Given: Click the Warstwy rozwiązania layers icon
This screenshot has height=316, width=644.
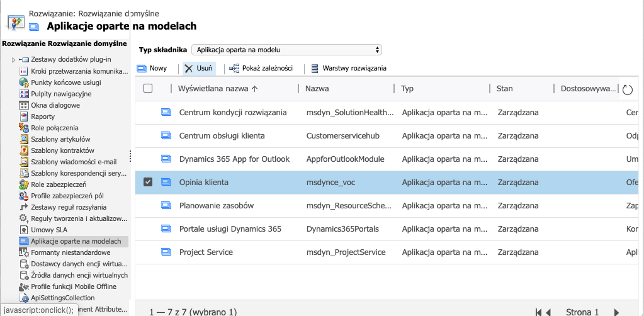Looking at the screenshot, I should click(x=315, y=68).
